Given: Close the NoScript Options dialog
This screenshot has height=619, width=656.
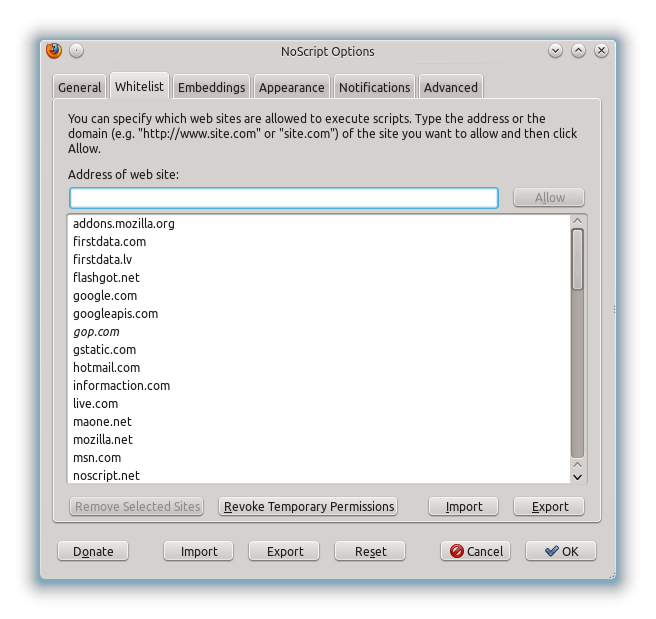Looking at the screenshot, I should point(601,51).
